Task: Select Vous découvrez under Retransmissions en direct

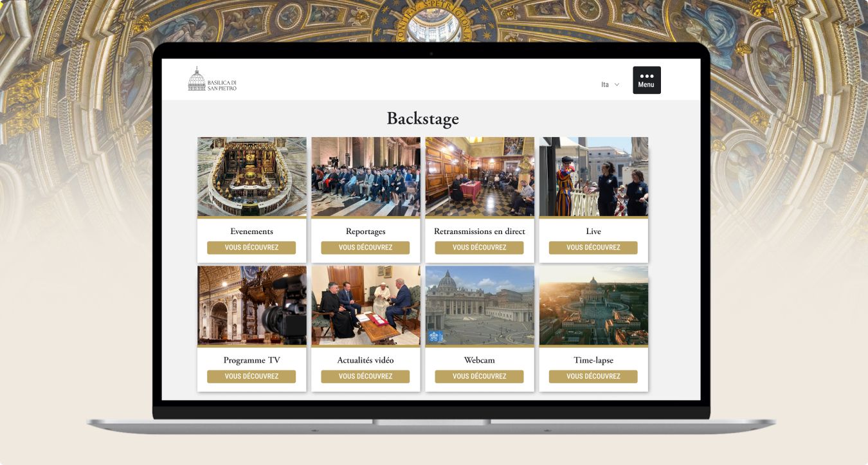Action: click(x=479, y=248)
